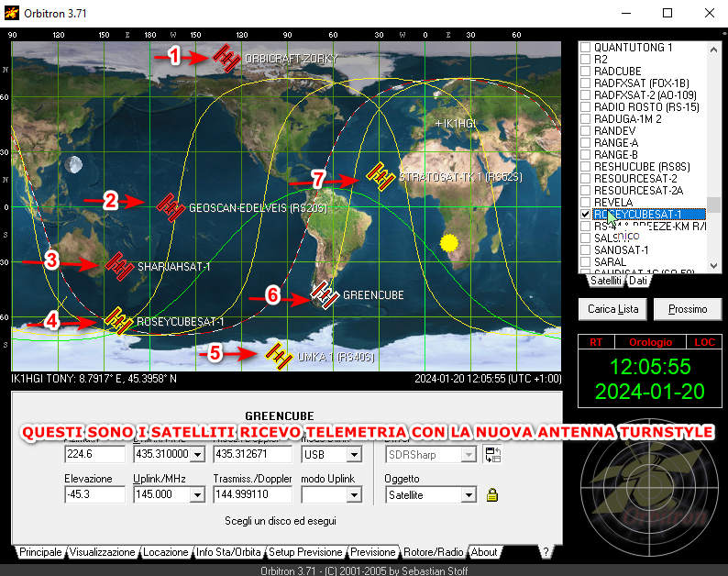Viewport: 728px width, 576px height.
Task: Enable the RADIO ROSTO (RS-15) checkbox
Action: point(586,106)
